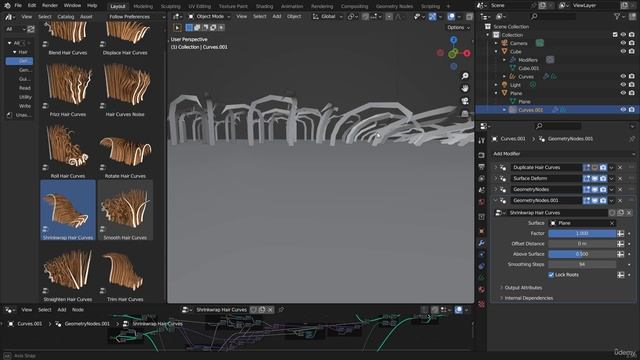Click fake user shield for Shrinkwrap Hair Curves
640x360 pixels.
pos(612,213)
